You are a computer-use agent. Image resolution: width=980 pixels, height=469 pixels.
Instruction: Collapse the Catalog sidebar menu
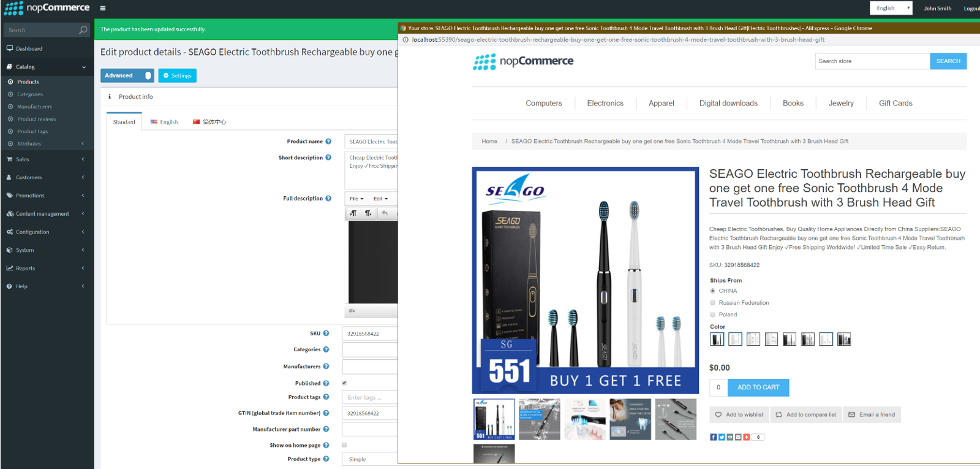click(47, 67)
